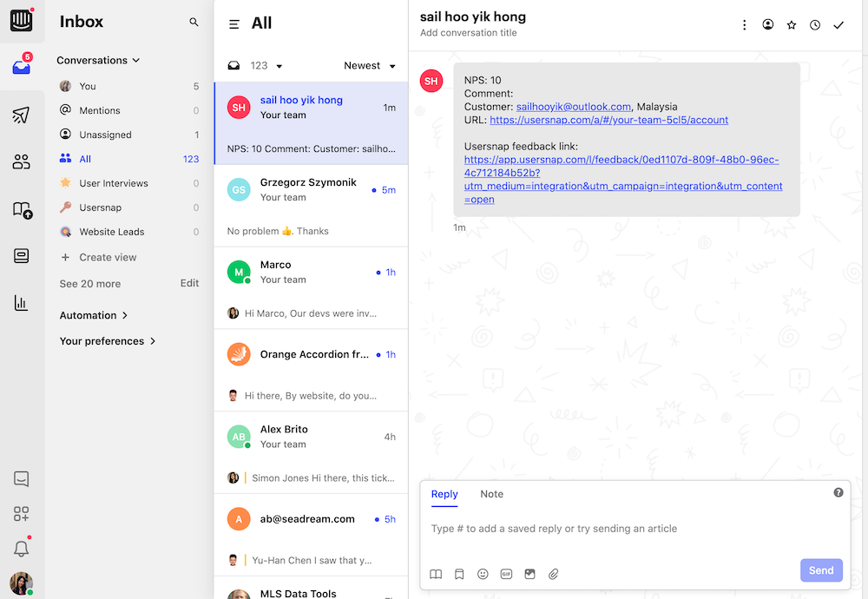This screenshot has height=599, width=868.
Task: Toggle the conversation list hamburger menu
Action: [234, 24]
